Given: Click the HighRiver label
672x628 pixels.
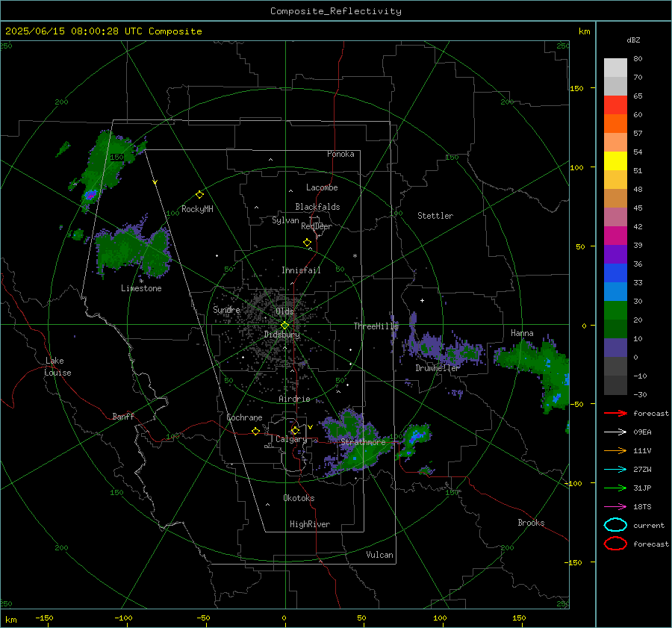Looking at the screenshot, I should (x=310, y=524).
